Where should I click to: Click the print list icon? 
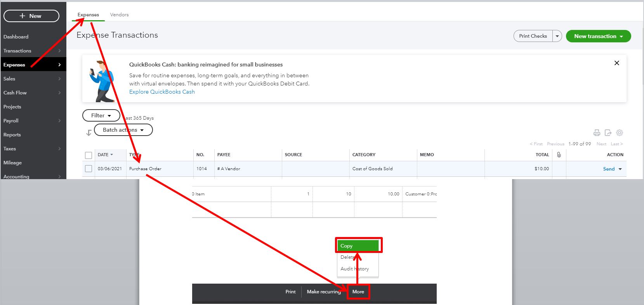[x=597, y=133]
